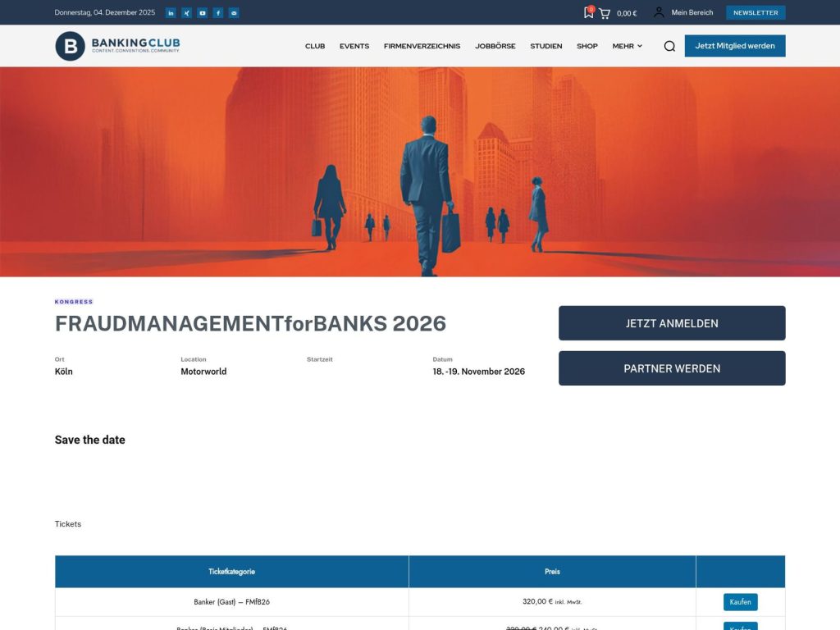Open the NEWSLETTER signup button
Screen dimensions: 840x630
pyautogui.click(x=756, y=12)
